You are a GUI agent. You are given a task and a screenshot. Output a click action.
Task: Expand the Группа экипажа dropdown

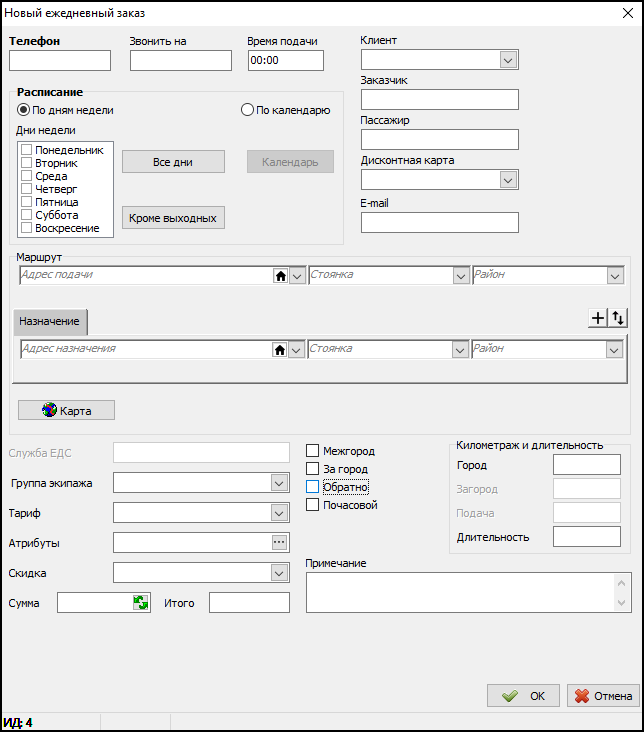(279, 483)
